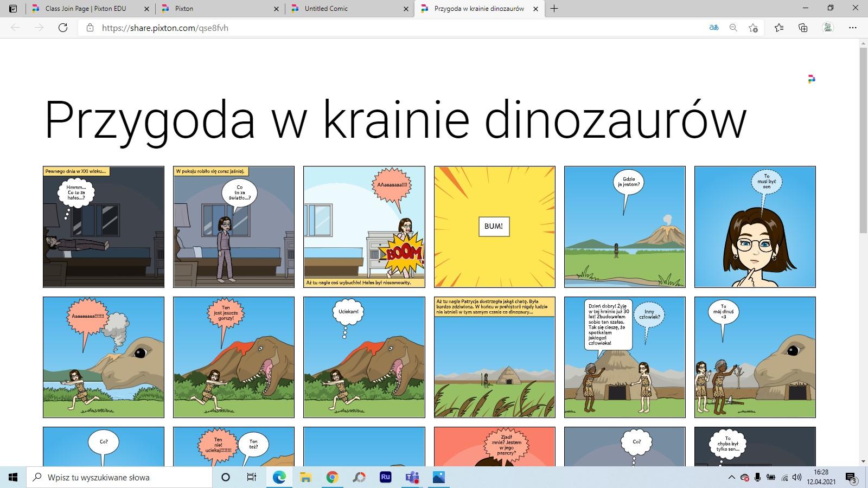
Task: Open Action Center notifications icon
Action: pyautogui.click(x=851, y=478)
